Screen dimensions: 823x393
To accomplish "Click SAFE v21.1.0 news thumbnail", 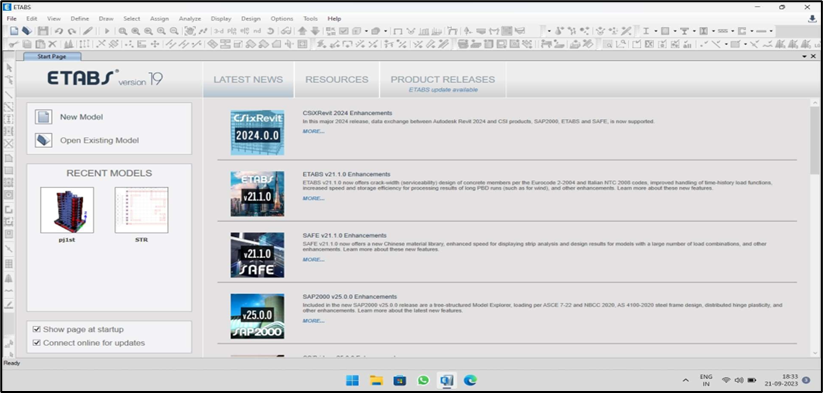I will 257,255.
